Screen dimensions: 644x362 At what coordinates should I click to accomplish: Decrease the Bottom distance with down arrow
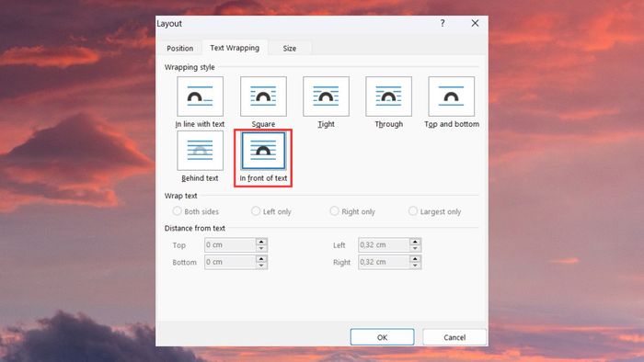pos(261,266)
